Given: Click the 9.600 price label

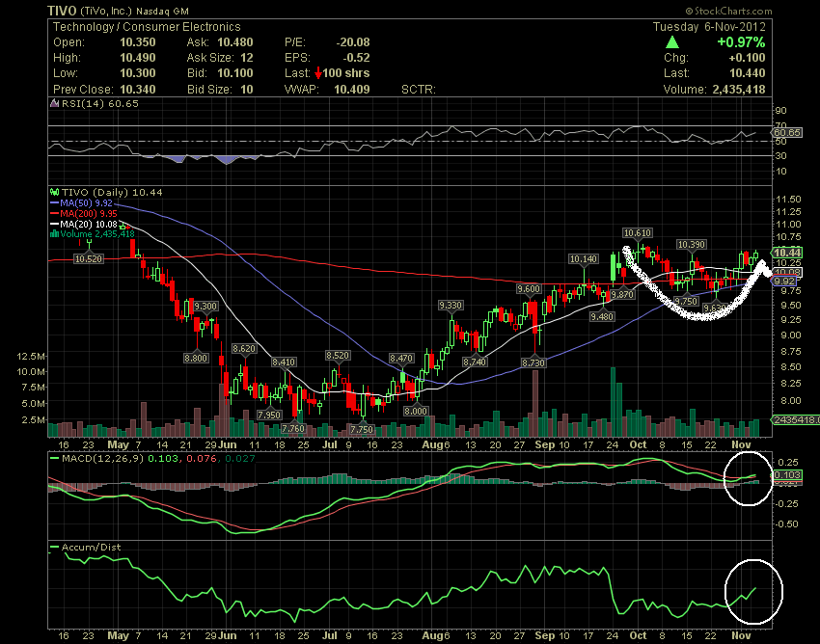Looking at the screenshot, I should tap(529, 289).
